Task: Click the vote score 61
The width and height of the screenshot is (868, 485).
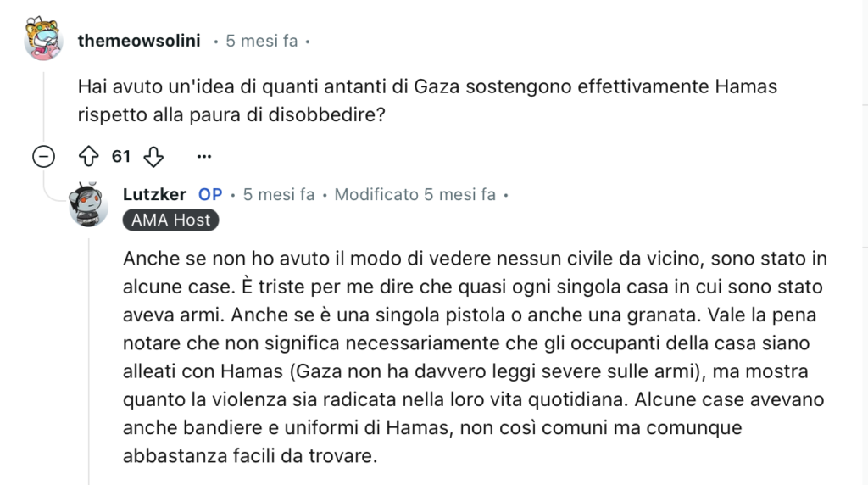Action: pos(121,157)
